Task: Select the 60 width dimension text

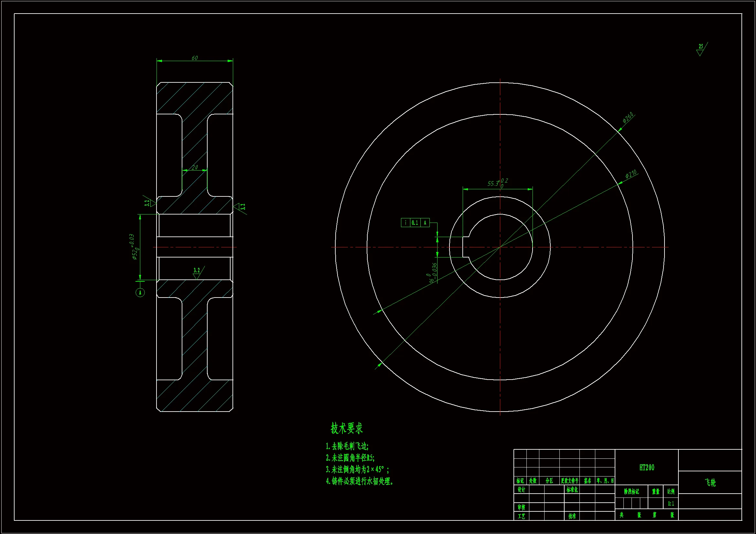Action: (x=195, y=58)
